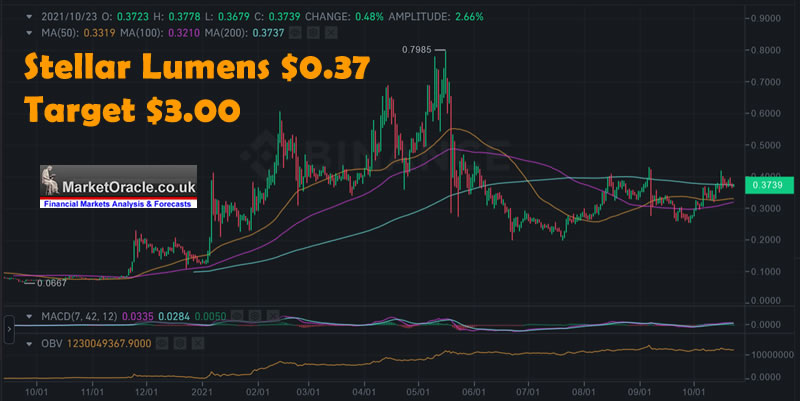
Task: Click the 0.0667 low price marker
Action: (x=52, y=283)
